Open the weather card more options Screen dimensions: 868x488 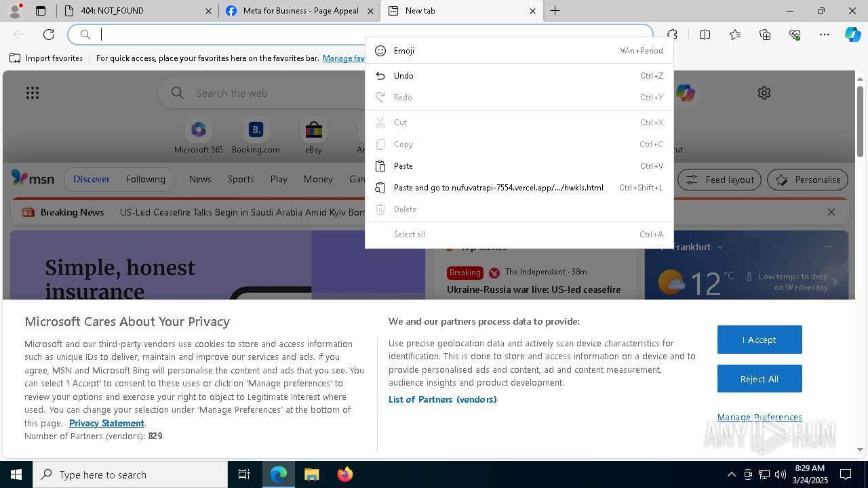(828, 247)
